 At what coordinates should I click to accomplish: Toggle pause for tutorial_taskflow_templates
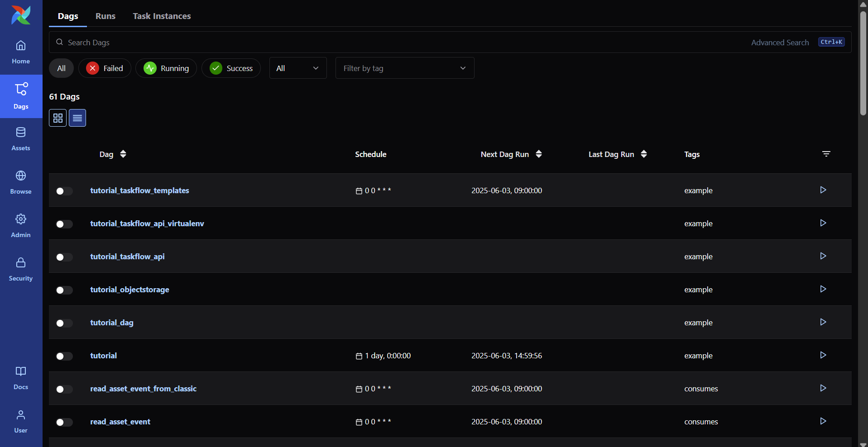(x=64, y=191)
